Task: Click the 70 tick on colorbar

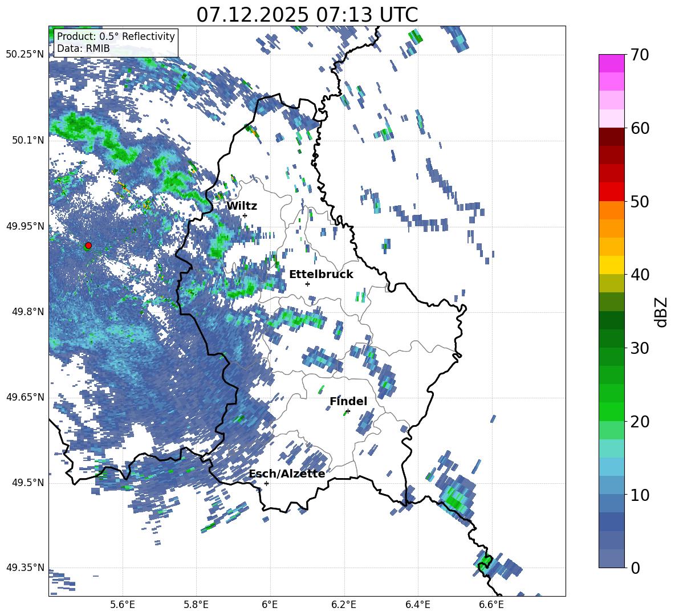Action: [x=640, y=55]
